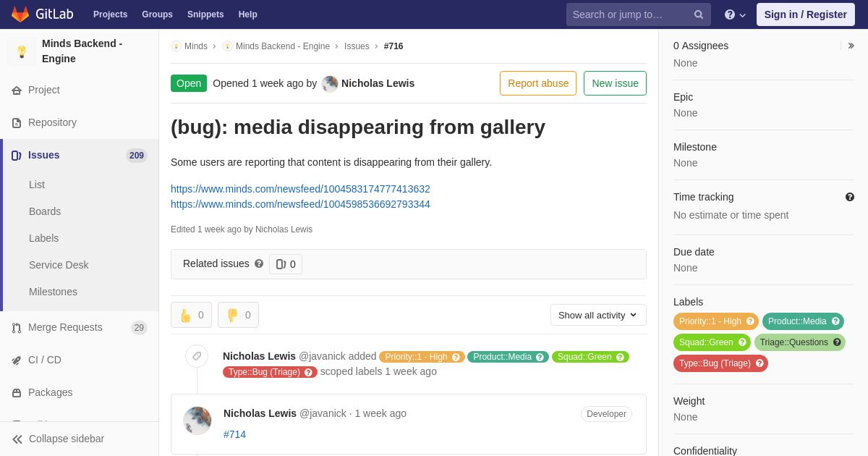Screen dimensions: 868x456
Task: Click the author name Nicholas Lewis in header
Action: coord(378,83)
